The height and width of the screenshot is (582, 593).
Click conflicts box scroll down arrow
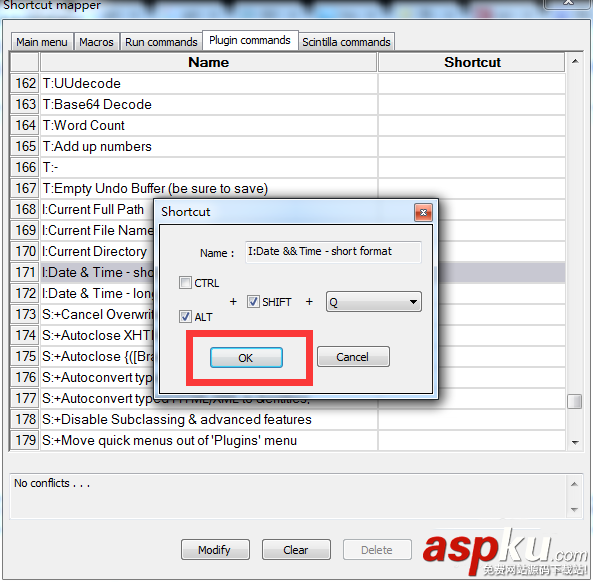[574, 509]
